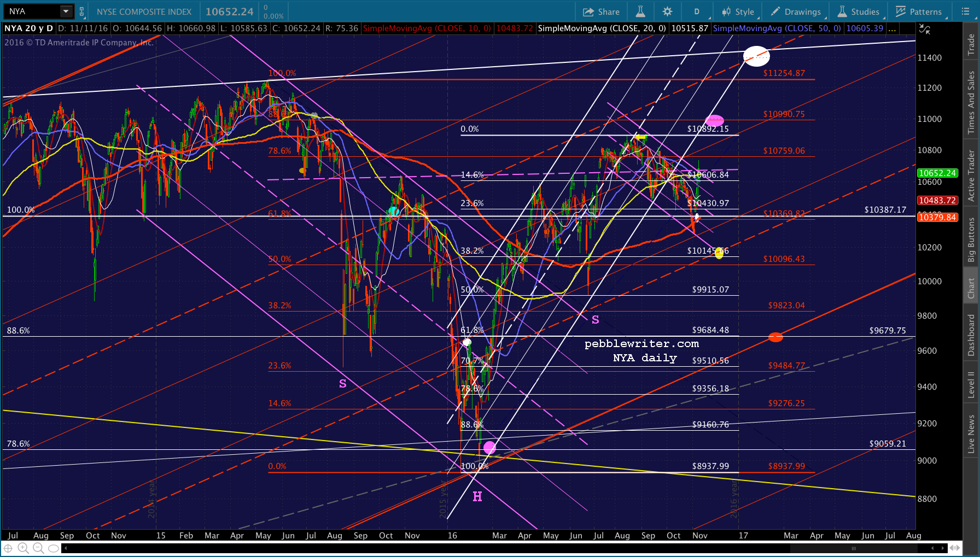This screenshot has width=980, height=557.
Task: Click the NYSE COMPOSITE INDEX description
Action: pos(144,11)
